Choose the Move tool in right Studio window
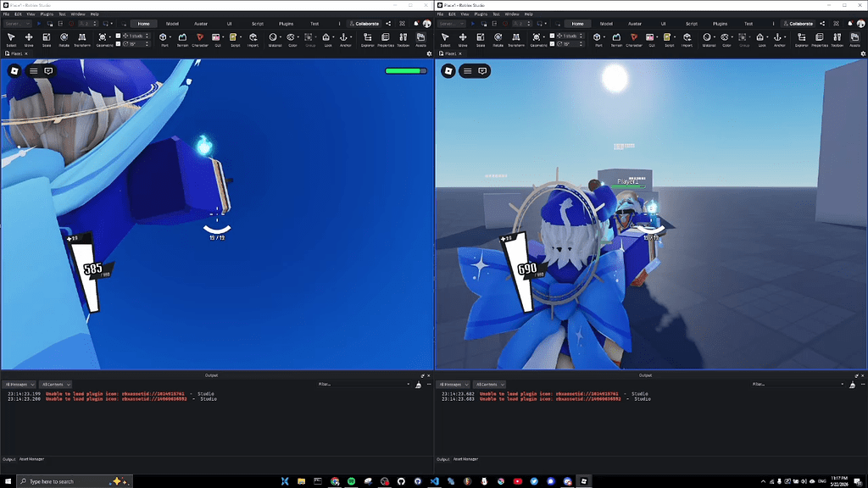The image size is (868, 488). tap(463, 39)
